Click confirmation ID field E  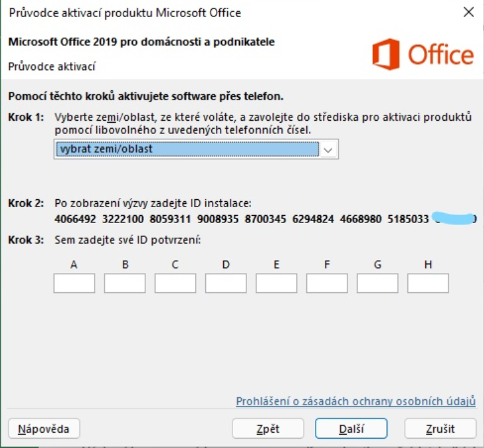277,283
